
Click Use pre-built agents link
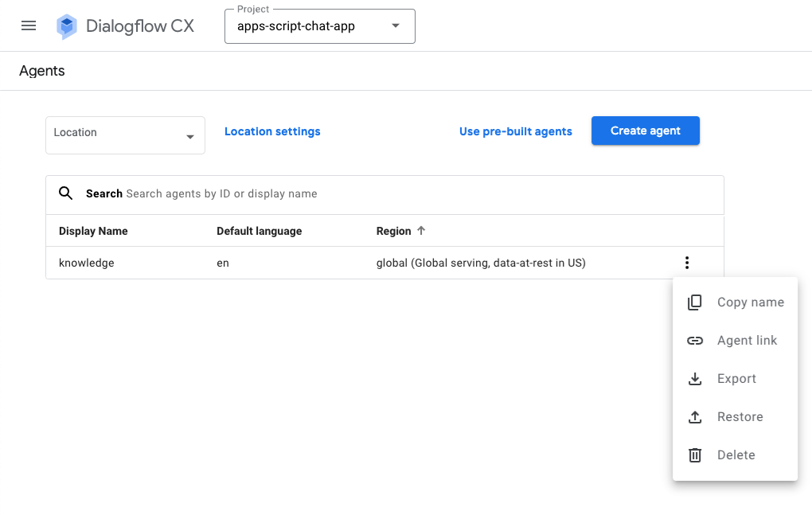coord(515,131)
